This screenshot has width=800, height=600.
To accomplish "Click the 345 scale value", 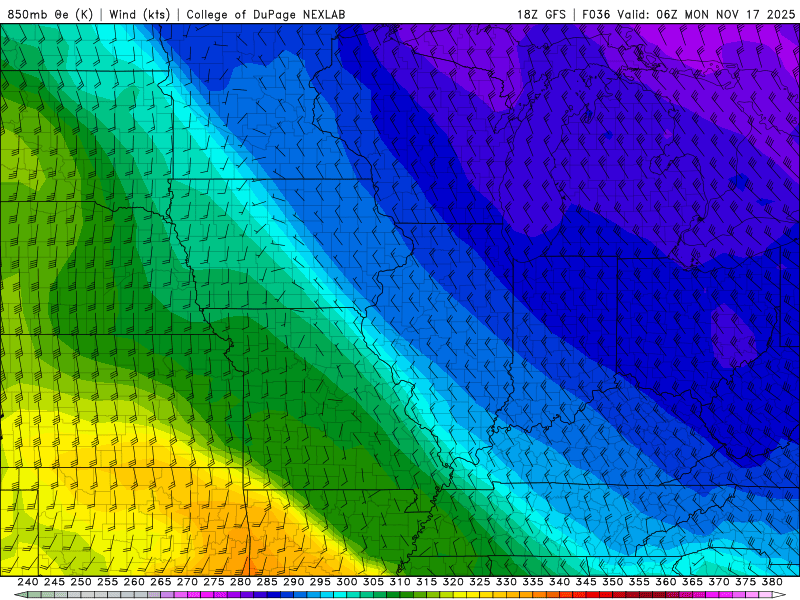I will (586, 582).
